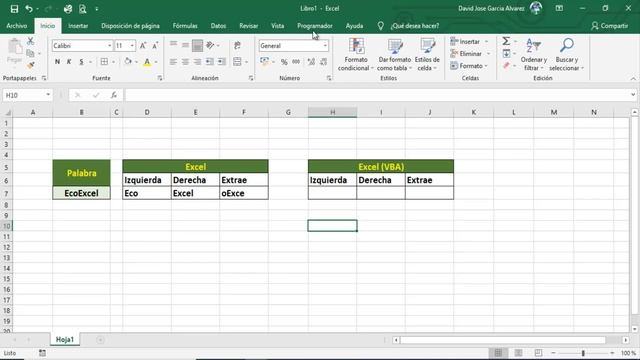Expand the Name Box dropdown arrow
Viewport: 640px width, 360px height.
[48, 95]
